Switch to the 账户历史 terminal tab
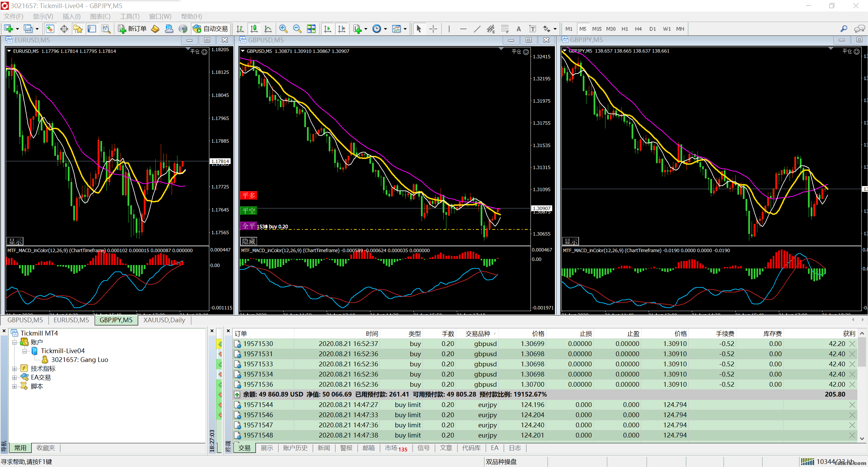The width and height of the screenshot is (868, 467). pyautogui.click(x=295, y=448)
